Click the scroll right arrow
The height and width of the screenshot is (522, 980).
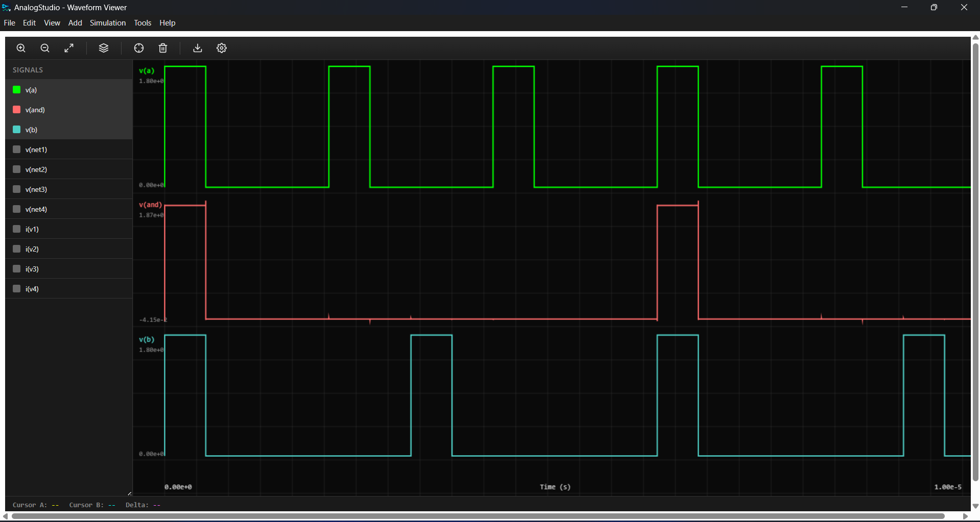point(966,516)
